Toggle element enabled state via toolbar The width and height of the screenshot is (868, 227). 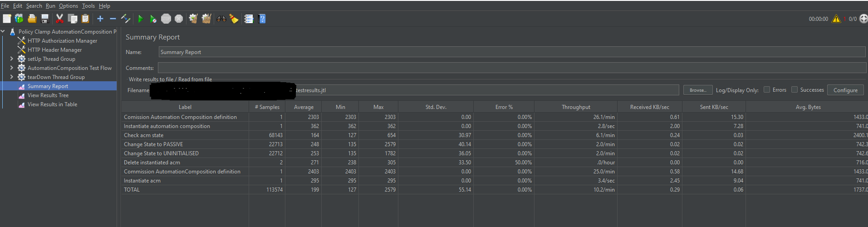tap(126, 19)
